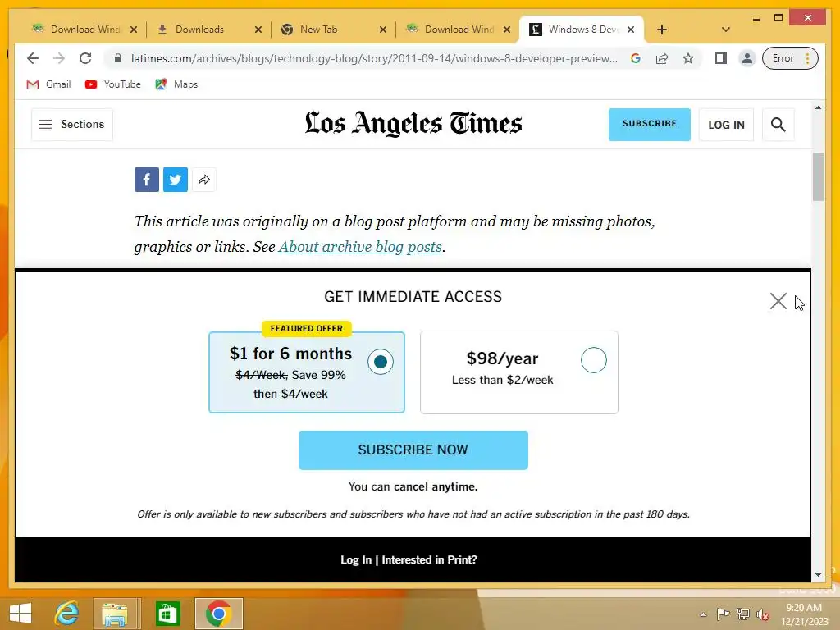Select the $1 for 6 months offer

coord(307,372)
